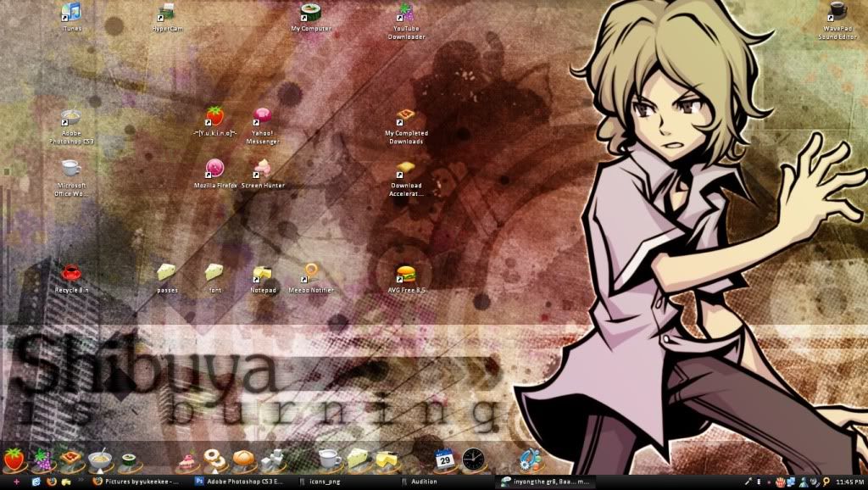Launch Firefox from quick launch bar
Image resolution: width=868 pixels, height=490 pixels.
click(x=52, y=482)
